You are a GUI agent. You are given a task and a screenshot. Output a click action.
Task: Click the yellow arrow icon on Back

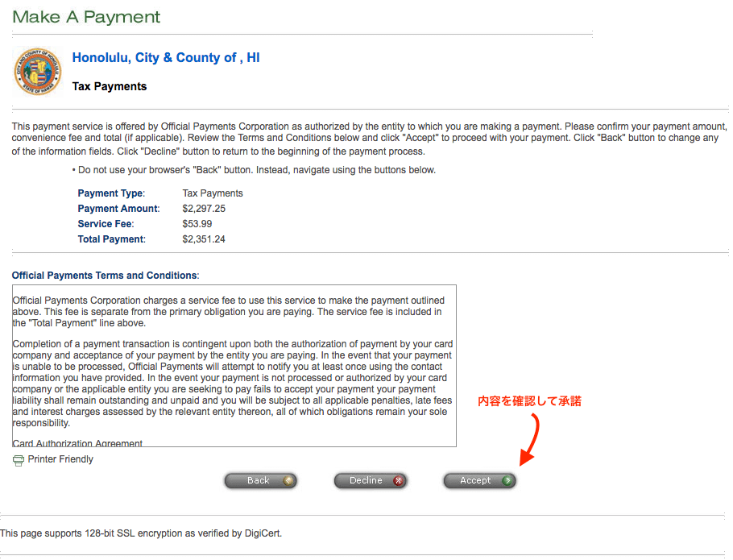[x=288, y=481]
